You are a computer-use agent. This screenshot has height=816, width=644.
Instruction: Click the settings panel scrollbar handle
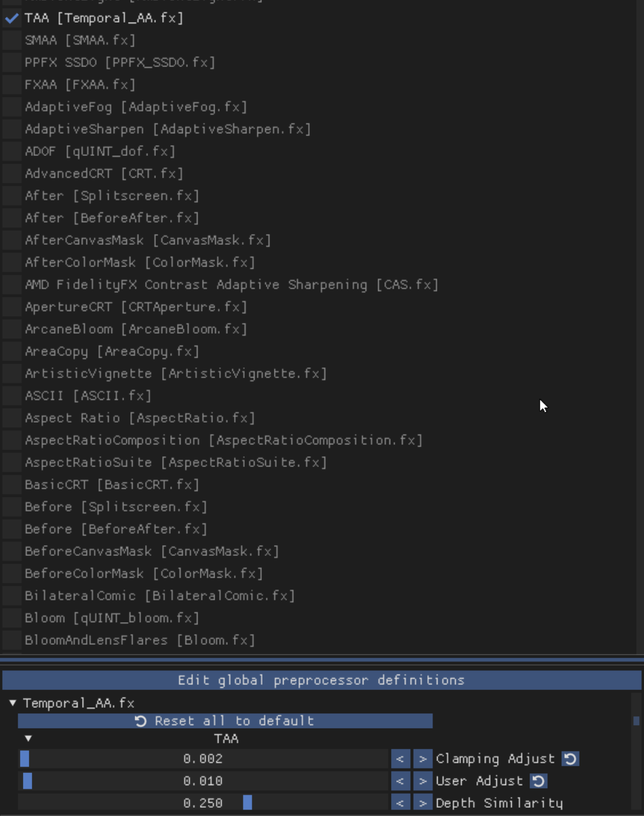pyautogui.click(x=636, y=721)
